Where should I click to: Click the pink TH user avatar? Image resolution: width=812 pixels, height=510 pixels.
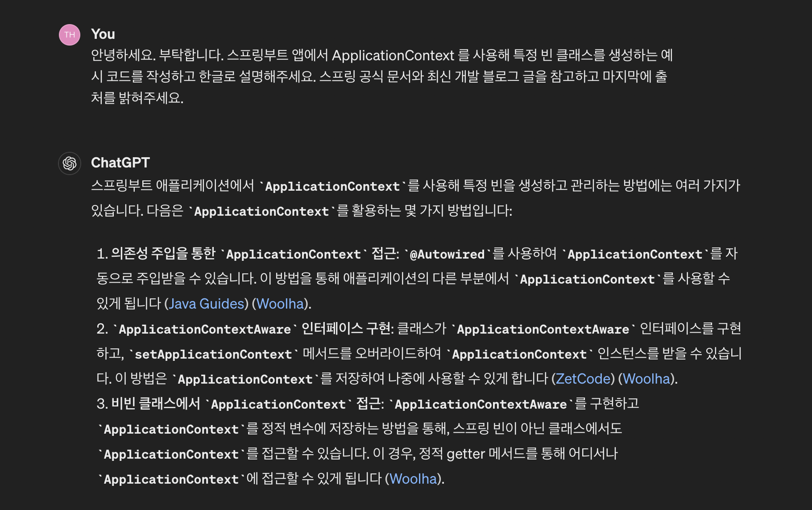point(70,35)
